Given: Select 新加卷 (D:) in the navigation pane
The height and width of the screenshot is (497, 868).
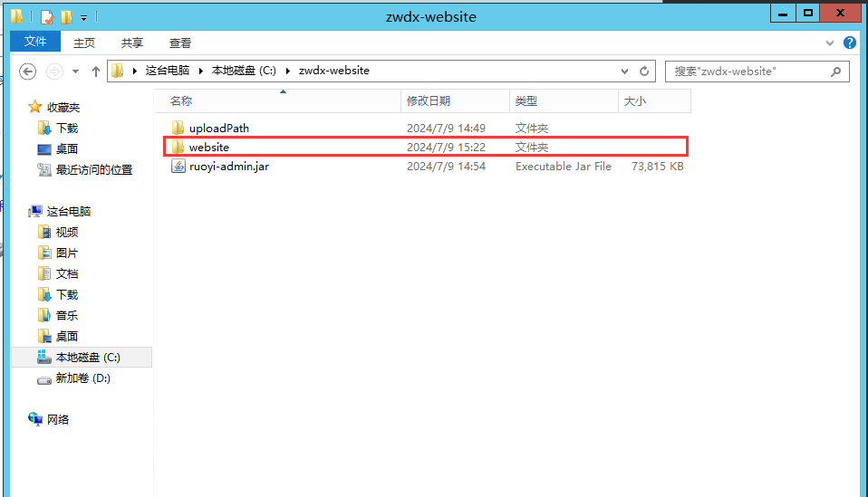Looking at the screenshot, I should tap(83, 378).
